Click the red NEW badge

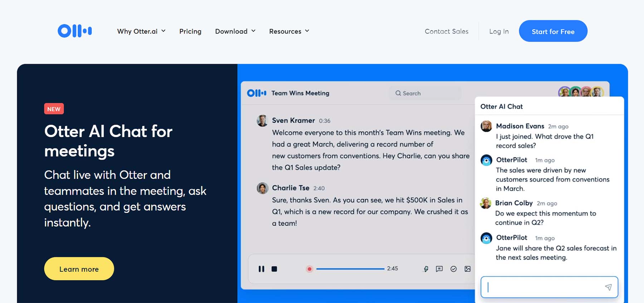click(x=54, y=109)
